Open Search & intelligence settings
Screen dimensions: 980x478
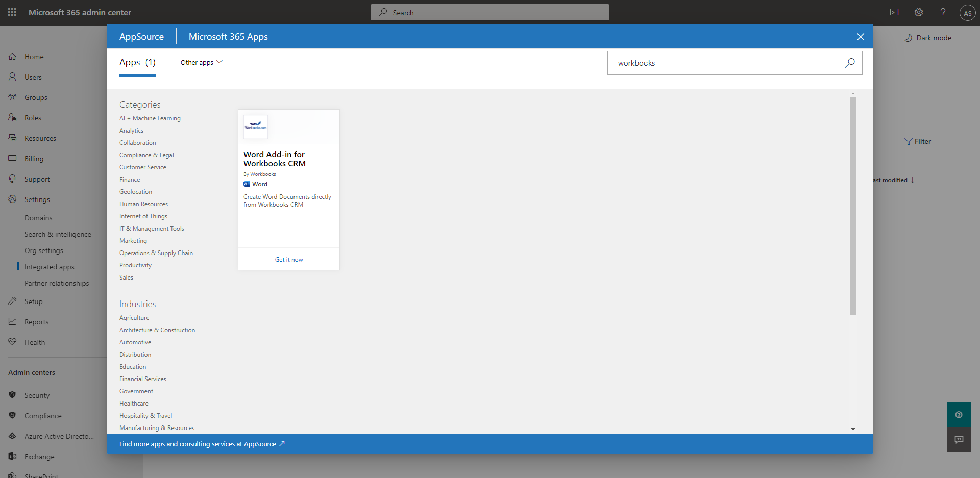(58, 234)
